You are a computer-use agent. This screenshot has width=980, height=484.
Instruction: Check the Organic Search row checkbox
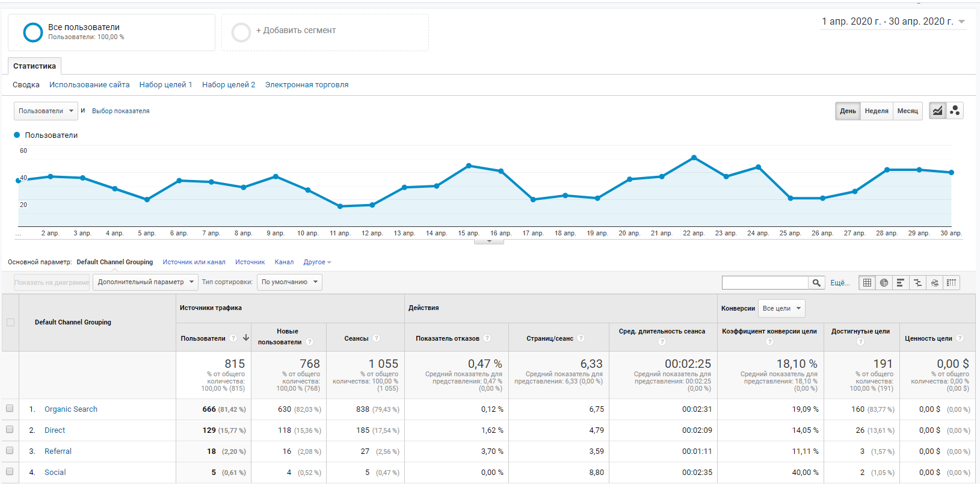pos(10,409)
